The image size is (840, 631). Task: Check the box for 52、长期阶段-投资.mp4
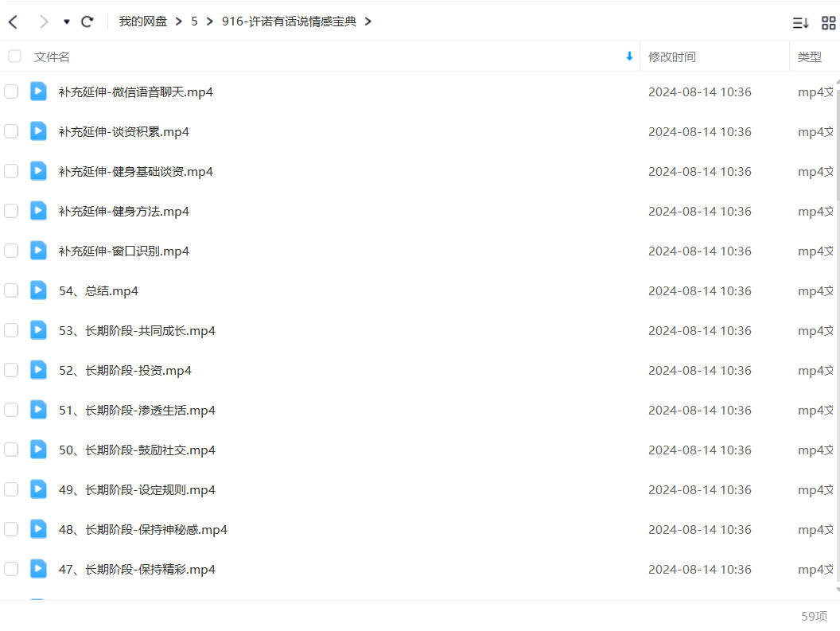click(x=11, y=370)
